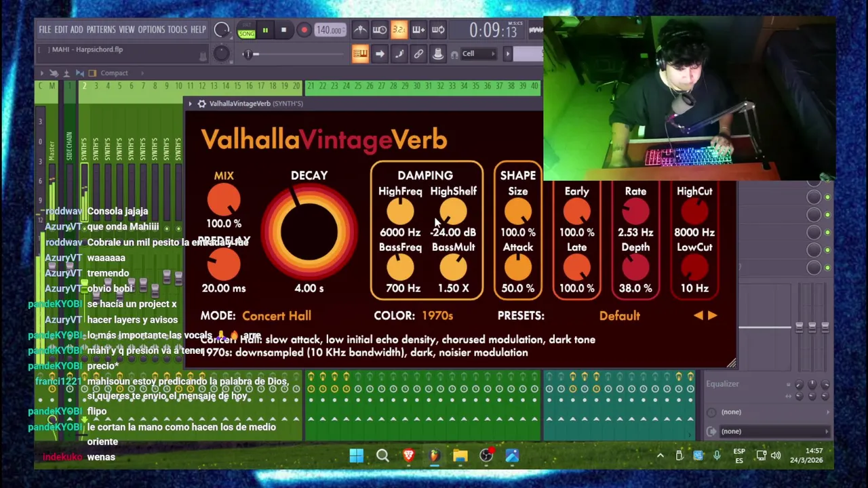Open the VIEW menu
The width and height of the screenshot is (868, 488).
tap(127, 30)
